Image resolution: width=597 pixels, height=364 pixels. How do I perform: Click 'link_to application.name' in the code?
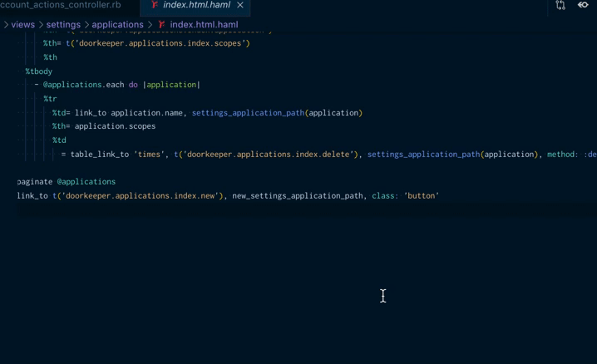click(x=128, y=113)
